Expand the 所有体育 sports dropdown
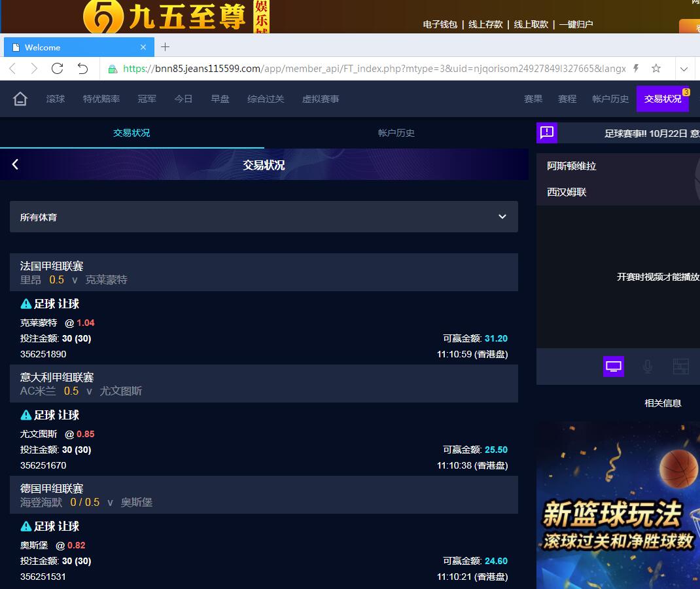 (x=264, y=217)
